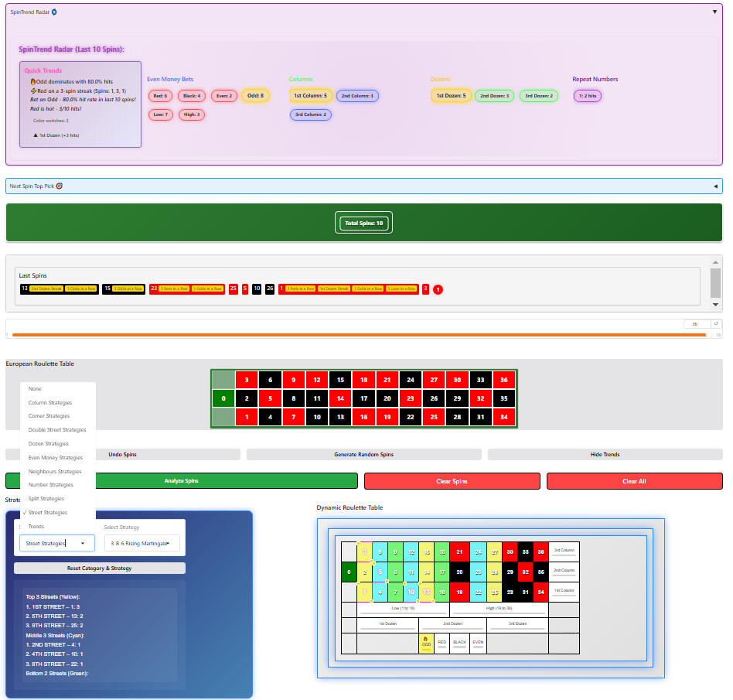The image size is (733, 700).
Task: Click the 1st Dozen: 5 trend badge
Action: [451, 96]
